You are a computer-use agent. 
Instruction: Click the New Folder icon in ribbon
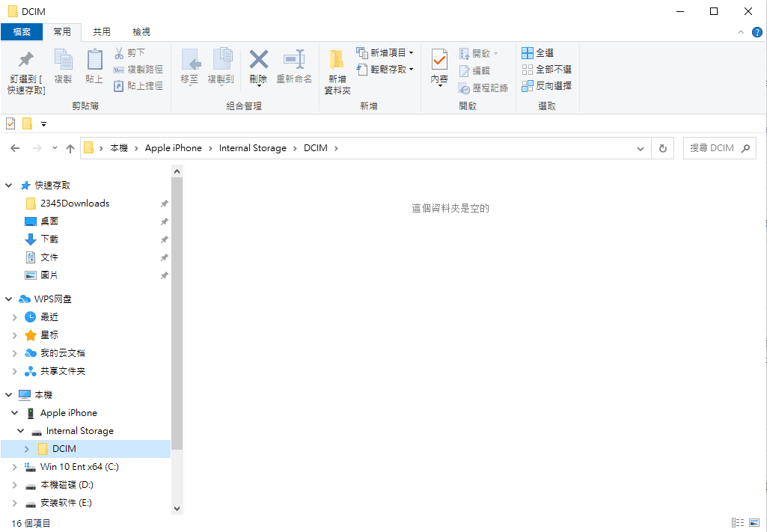[x=337, y=61]
